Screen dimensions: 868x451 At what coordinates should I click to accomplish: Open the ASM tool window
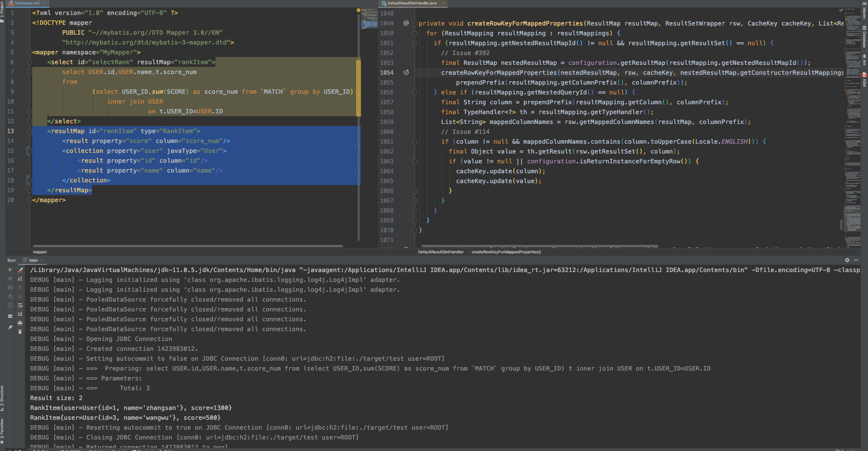click(864, 80)
